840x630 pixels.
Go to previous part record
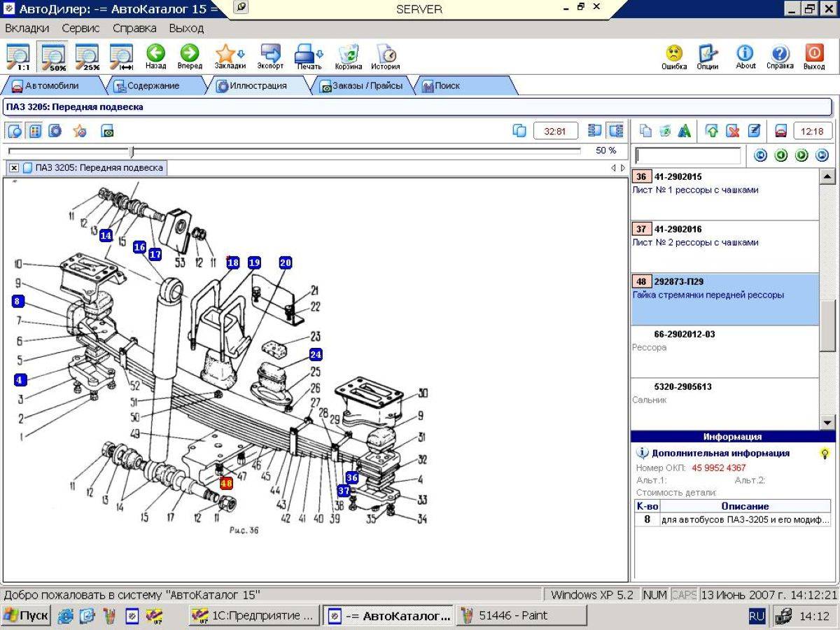click(x=781, y=155)
